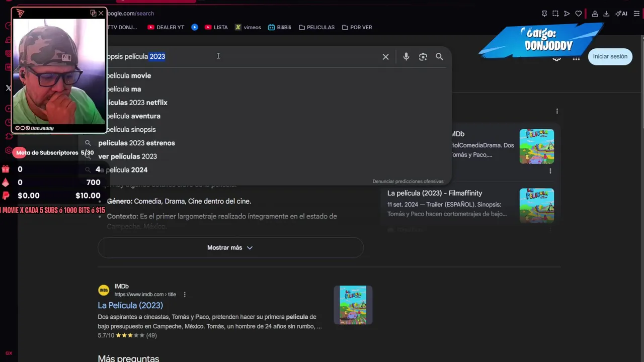Image resolution: width=644 pixels, height=362 pixels.
Task: Click the Iniciar sesión button
Action: point(610,56)
